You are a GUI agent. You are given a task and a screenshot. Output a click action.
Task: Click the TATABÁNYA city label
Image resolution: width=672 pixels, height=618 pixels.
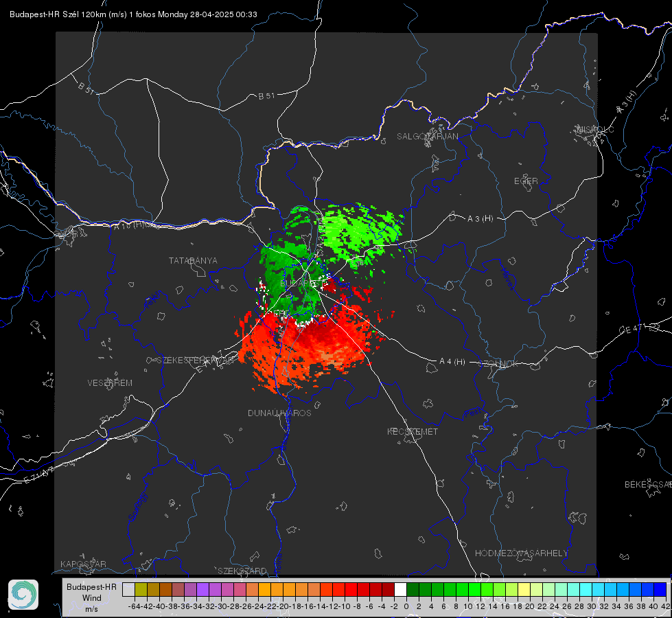pos(193,260)
